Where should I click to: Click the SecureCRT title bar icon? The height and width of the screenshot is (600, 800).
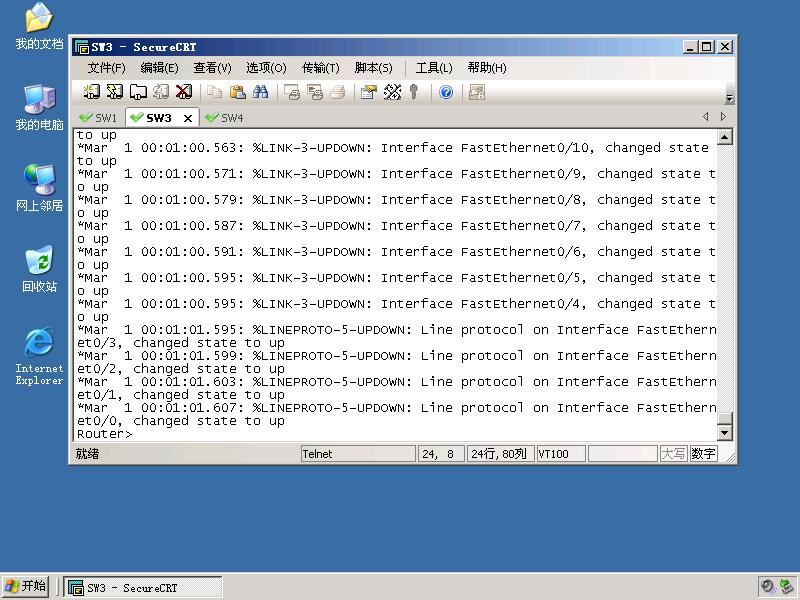(x=82, y=47)
